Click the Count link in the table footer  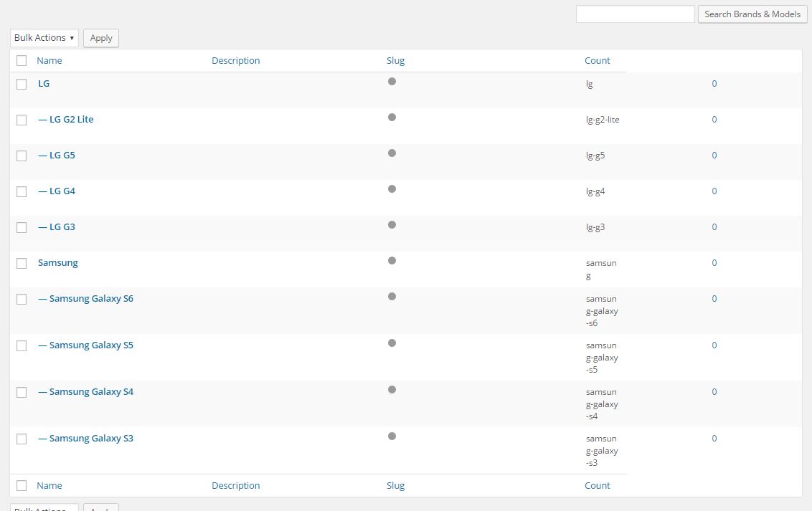[597, 486]
